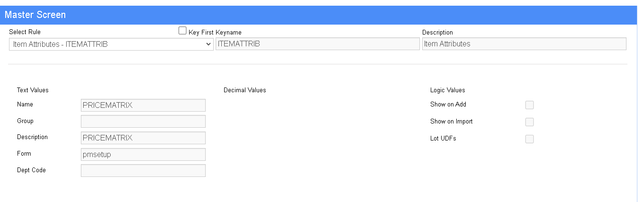The width and height of the screenshot is (644, 202).
Task: Check the Lot UDFs checkbox
Action: pyautogui.click(x=530, y=139)
